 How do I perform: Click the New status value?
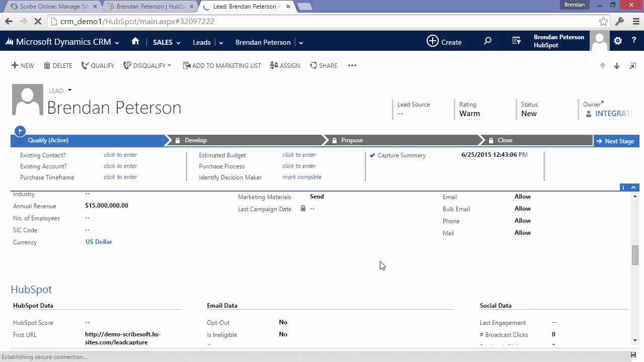point(529,114)
